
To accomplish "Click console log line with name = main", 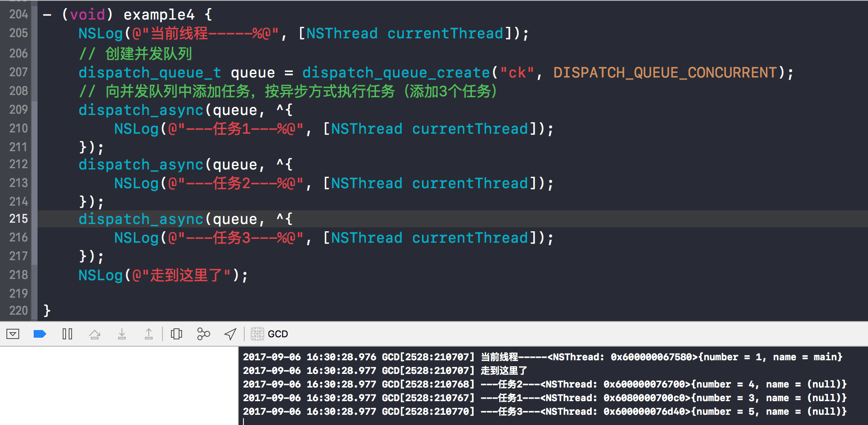I will point(543,357).
